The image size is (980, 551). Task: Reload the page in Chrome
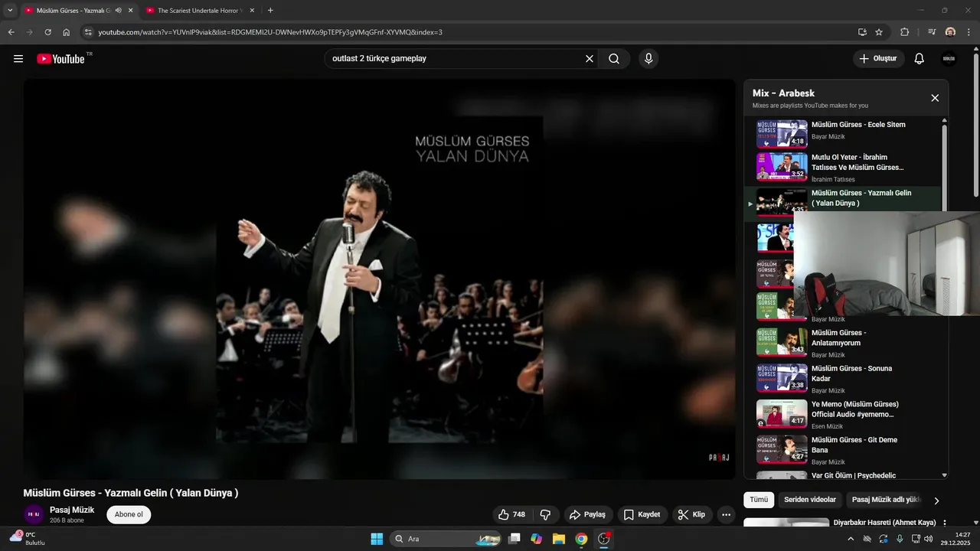[47, 32]
